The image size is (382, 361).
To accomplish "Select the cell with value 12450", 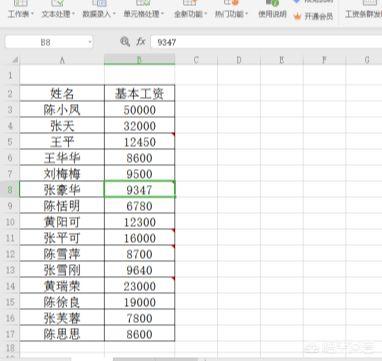I will (140, 141).
